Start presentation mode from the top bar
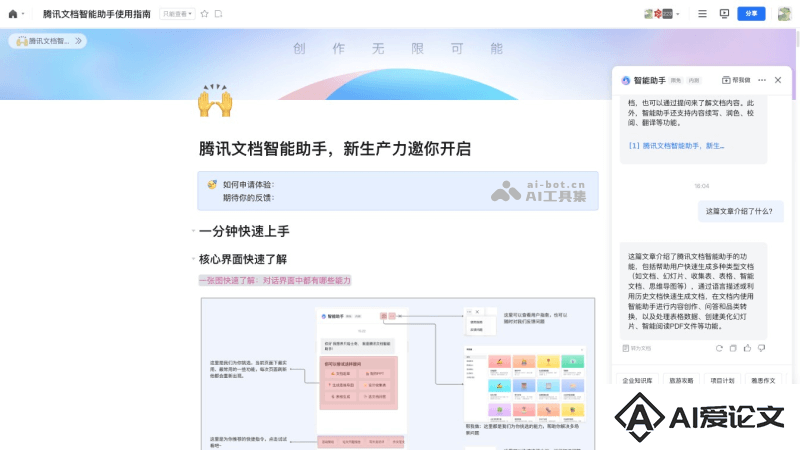This screenshot has width=800, height=450. coord(724,14)
